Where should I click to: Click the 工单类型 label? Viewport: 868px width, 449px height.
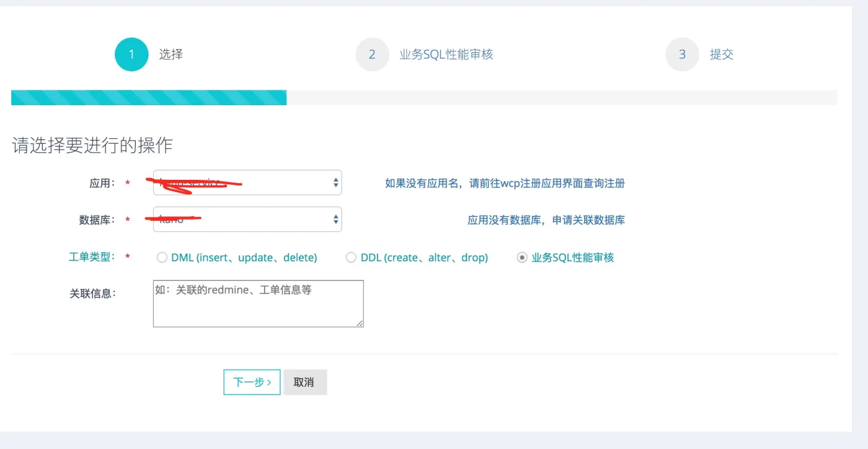click(92, 257)
